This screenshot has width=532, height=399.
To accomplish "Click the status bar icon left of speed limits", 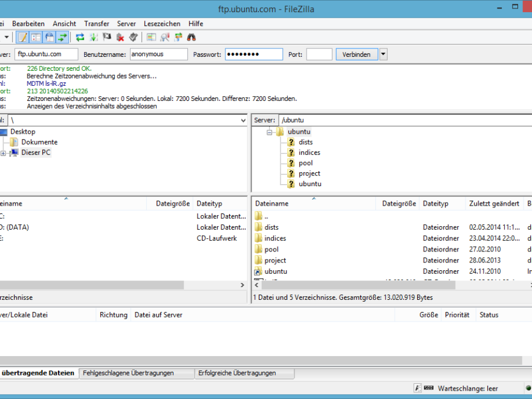I will 418,388.
